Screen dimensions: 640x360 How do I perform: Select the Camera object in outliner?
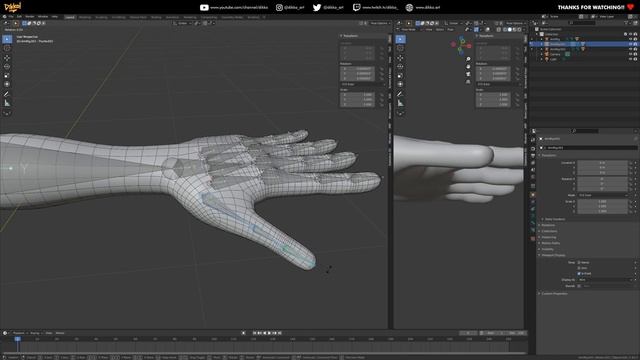pyautogui.click(x=555, y=54)
